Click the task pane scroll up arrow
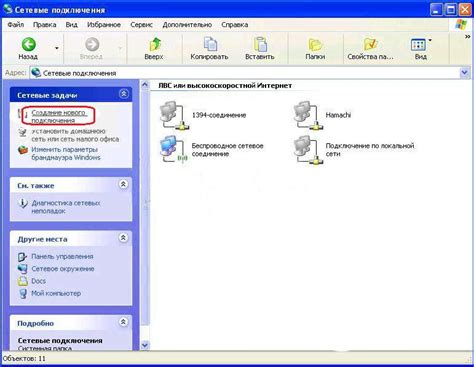This screenshot has width=474, height=367. click(x=145, y=85)
